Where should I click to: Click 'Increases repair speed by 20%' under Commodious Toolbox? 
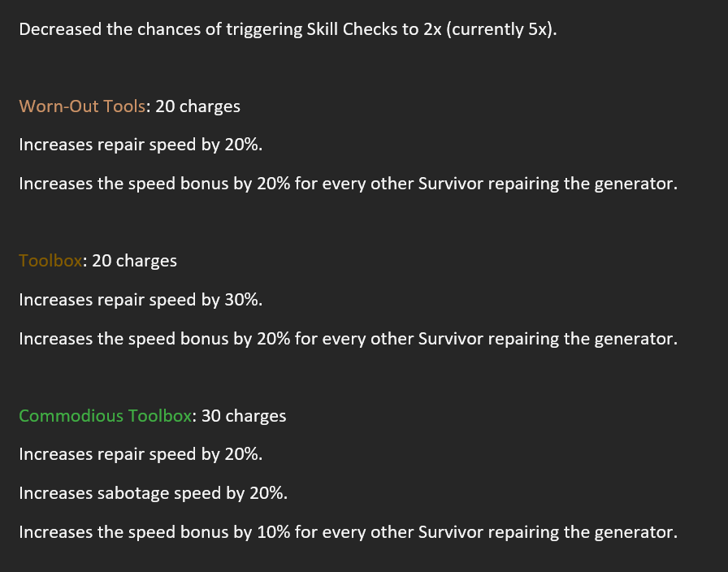[x=141, y=454]
